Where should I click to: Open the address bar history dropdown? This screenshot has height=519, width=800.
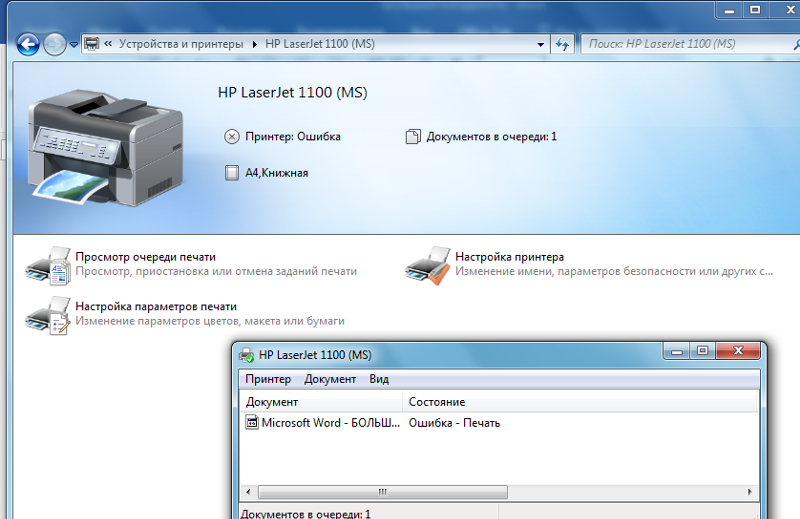pos(540,44)
